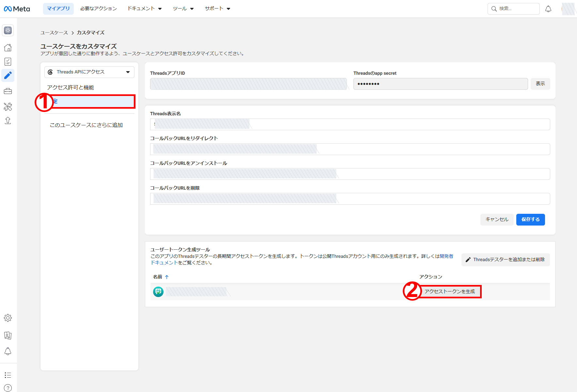Image resolution: width=577 pixels, height=392 pixels.
Task: Click アクセストークンを生成 button
Action: (450, 291)
